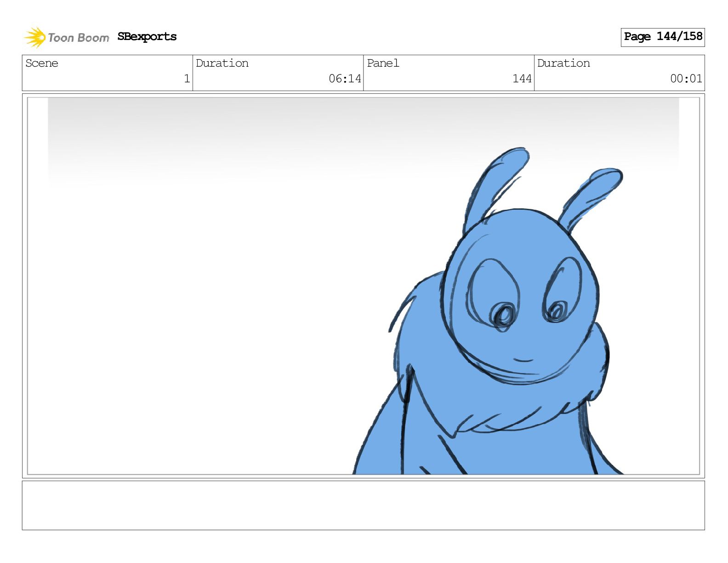
Task: Select the SBexports project title
Action: tap(147, 37)
